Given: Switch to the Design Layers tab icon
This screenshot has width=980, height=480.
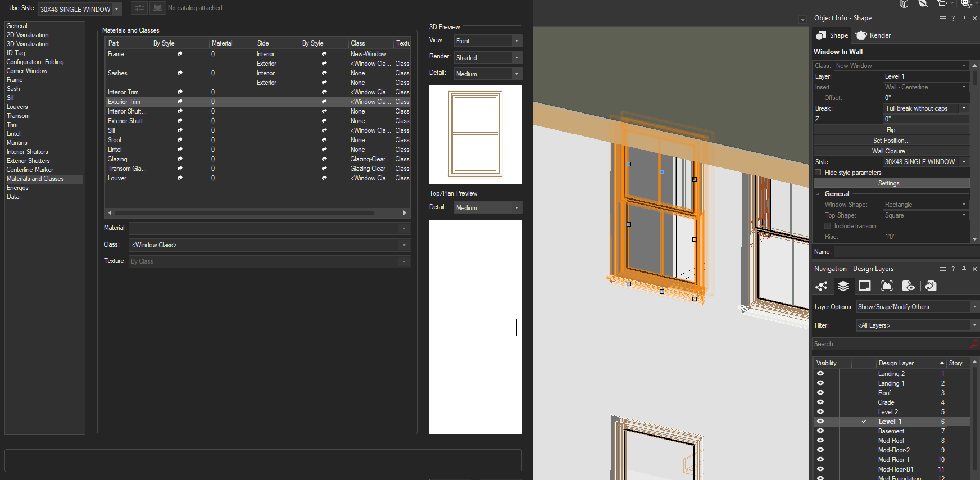Looking at the screenshot, I should [843, 286].
